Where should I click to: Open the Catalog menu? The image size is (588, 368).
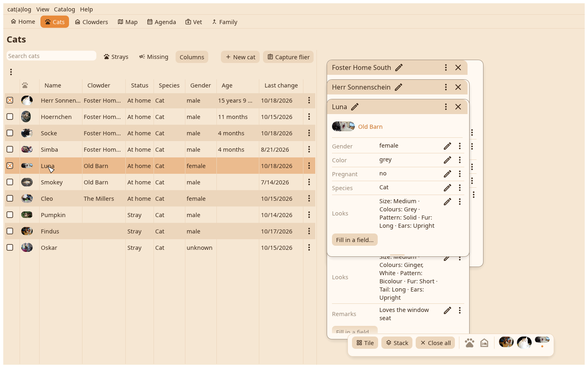tap(65, 9)
